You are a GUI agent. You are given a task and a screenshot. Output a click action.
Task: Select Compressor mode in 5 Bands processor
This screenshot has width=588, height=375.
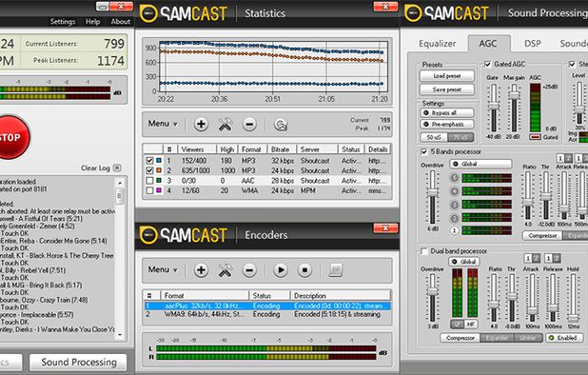[542, 235]
